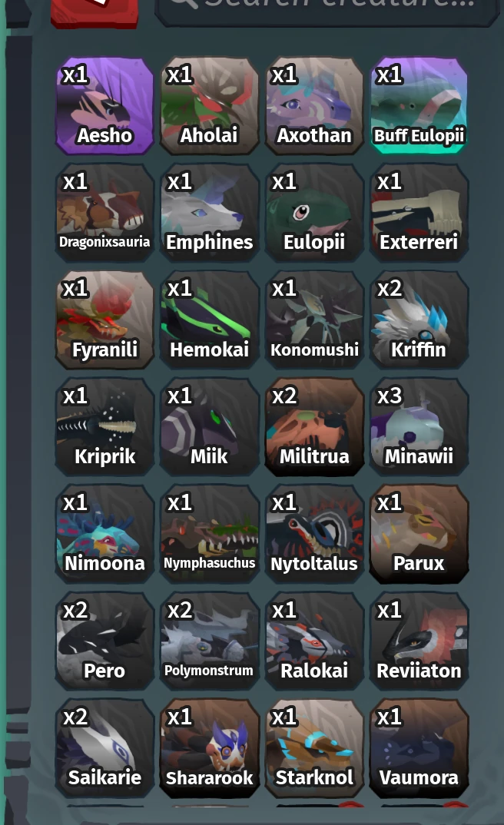This screenshot has width=504, height=825.
Task: Pick the Fyranili creature icon
Action: [104, 320]
